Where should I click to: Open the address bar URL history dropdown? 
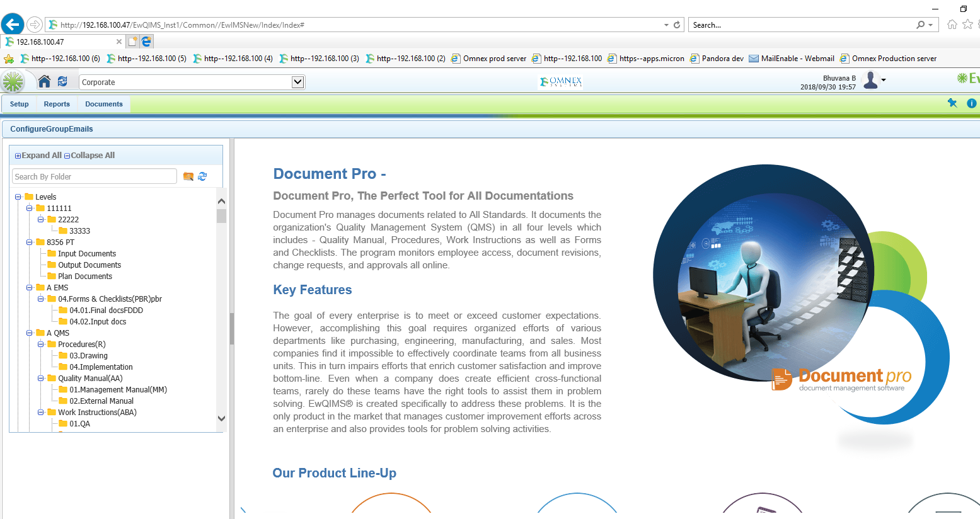pyautogui.click(x=666, y=25)
